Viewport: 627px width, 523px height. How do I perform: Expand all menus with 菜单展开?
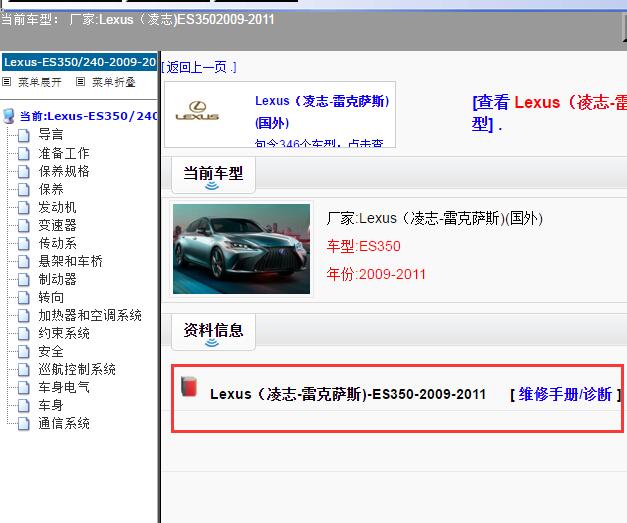point(40,82)
